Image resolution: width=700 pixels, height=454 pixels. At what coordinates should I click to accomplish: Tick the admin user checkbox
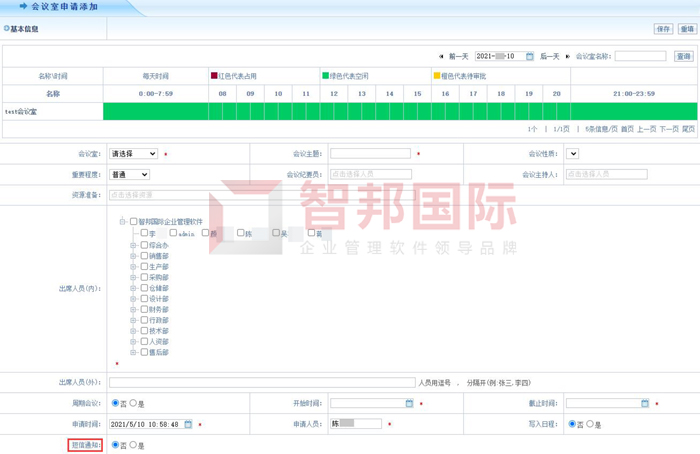pos(173,233)
